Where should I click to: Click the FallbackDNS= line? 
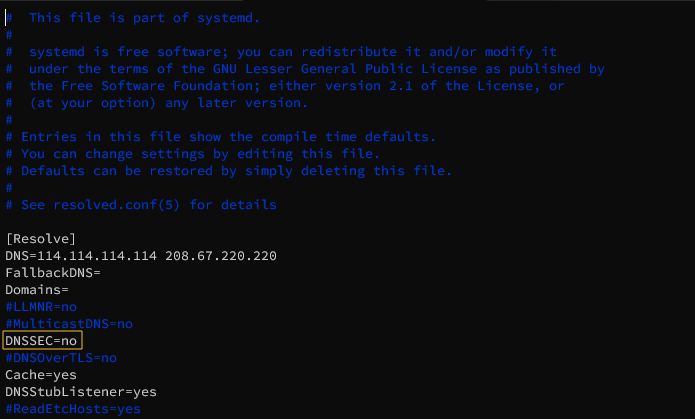(x=53, y=273)
